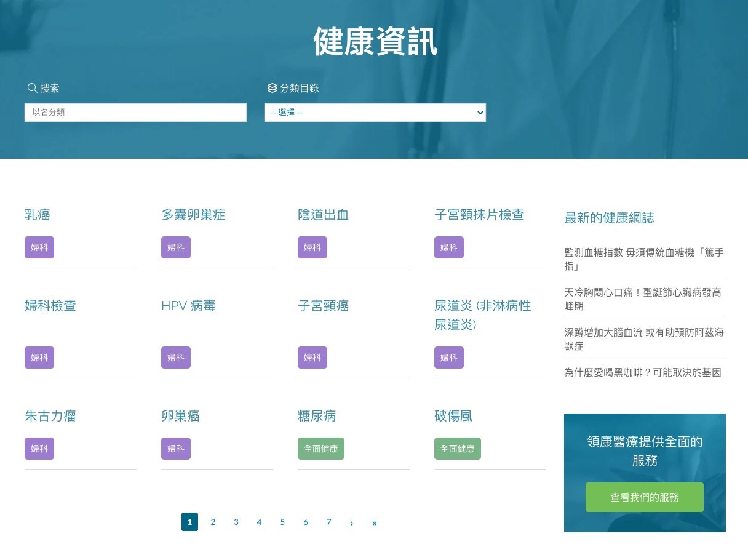Image resolution: width=748 pixels, height=560 pixels.
Task: Open the category selection dropdown
Action: tap(375, 113)
